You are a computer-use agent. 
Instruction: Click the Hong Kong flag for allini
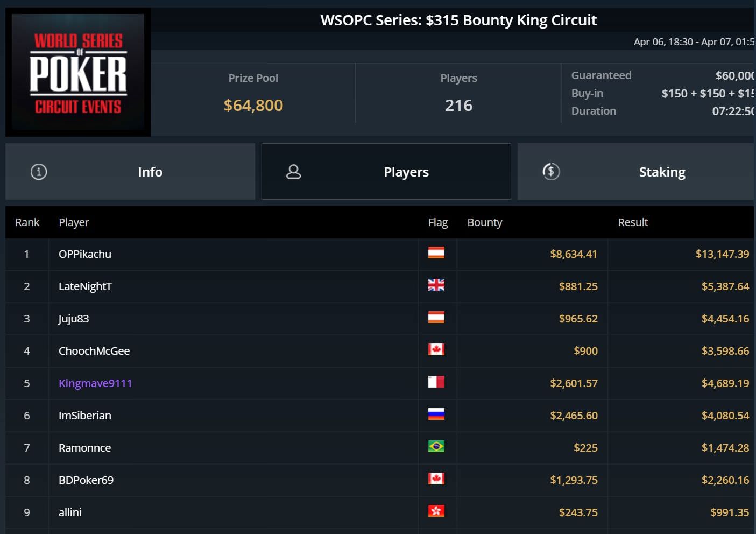coord(436,511)
